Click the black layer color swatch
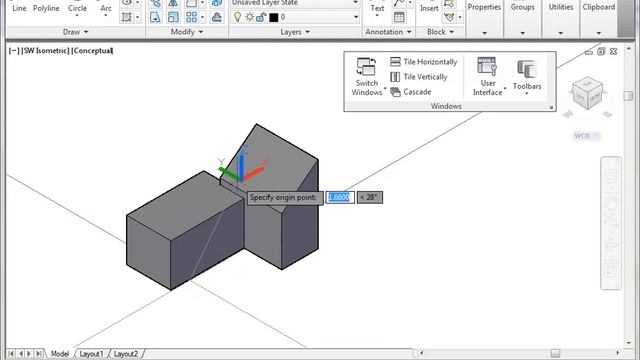Screen dimensions: 640x360 click(274, 17)
